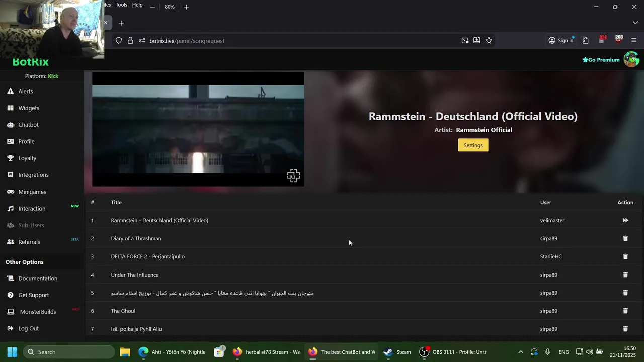The image size is (644, 362).
Task: Delete the Arabic-titled song in row 5
Action: (x=625, y=293)
